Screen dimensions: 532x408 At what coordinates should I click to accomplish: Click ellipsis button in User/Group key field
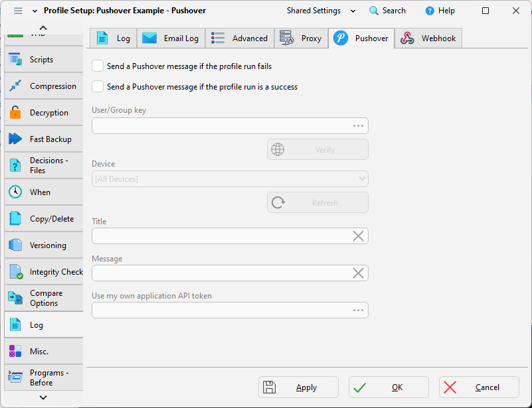(x=358, y=126)
